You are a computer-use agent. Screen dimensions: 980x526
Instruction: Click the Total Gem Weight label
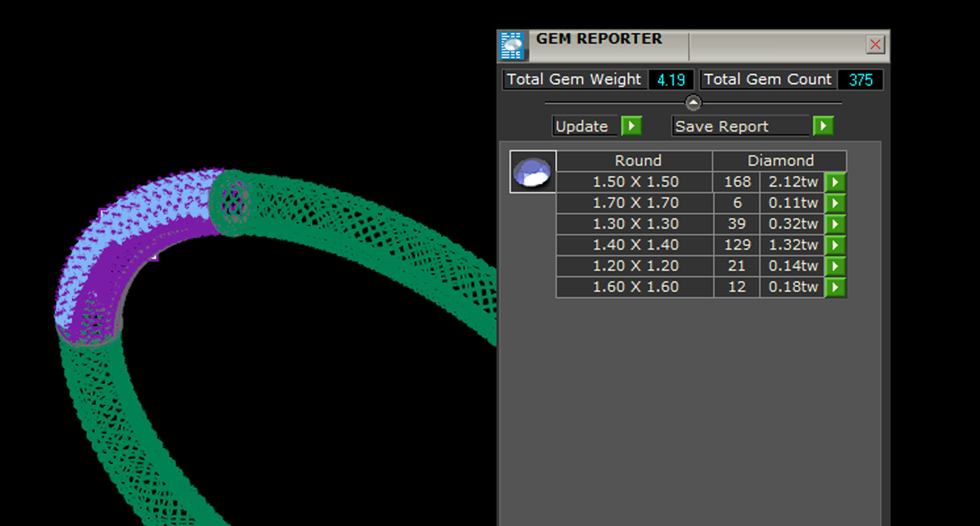[x=574, y=79]
